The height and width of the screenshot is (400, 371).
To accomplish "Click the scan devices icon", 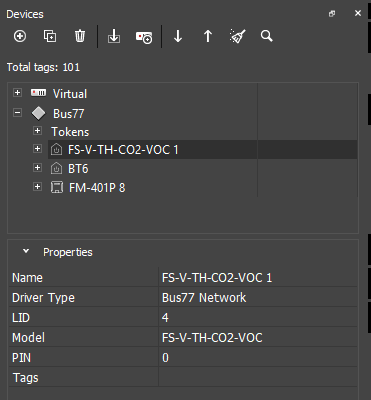I will pyautogui.click(x=144, y=37).
